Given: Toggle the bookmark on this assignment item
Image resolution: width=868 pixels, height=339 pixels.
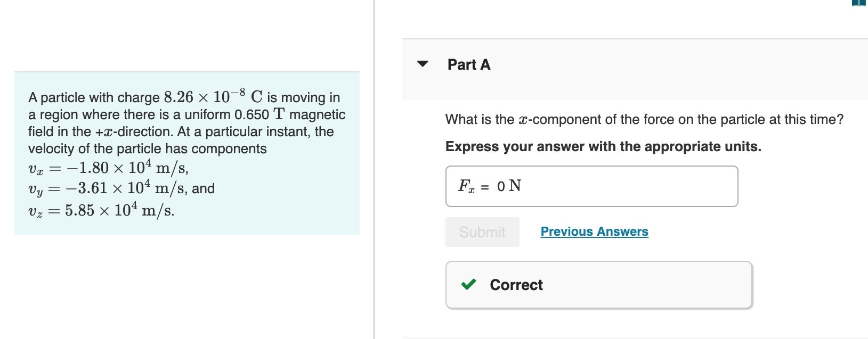Looking at the screenshot, I should 858,3.
